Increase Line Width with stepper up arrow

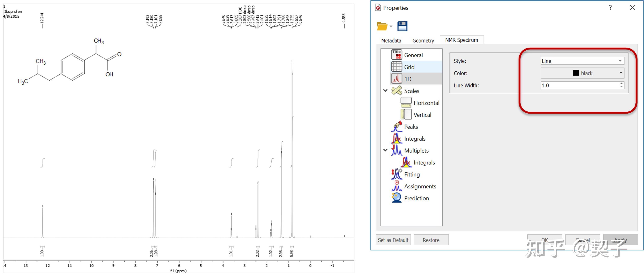(621, 84)
